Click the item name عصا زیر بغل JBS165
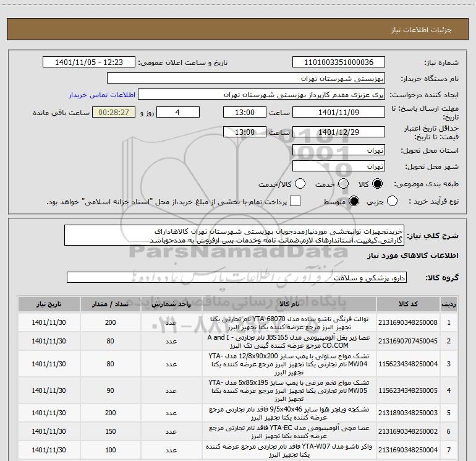This screenshot has height=461, width=476. coord(289,342)
